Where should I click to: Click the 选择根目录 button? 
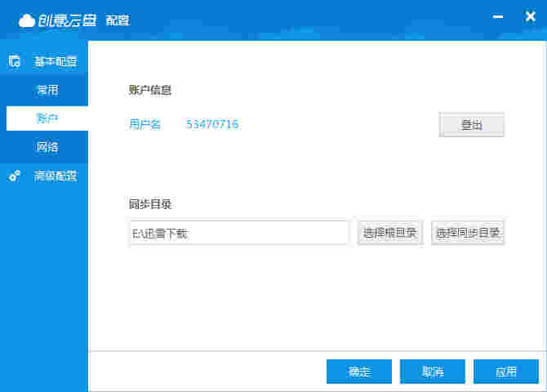coord(389,233)
